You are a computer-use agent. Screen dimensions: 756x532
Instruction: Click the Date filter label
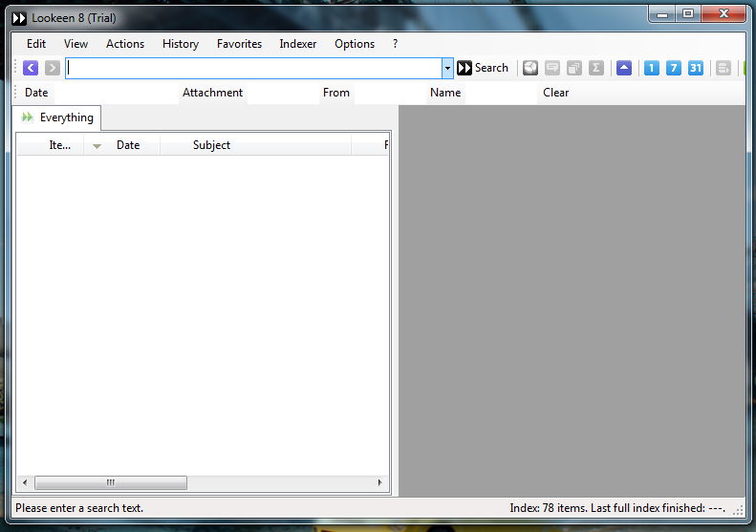point(36,93)
